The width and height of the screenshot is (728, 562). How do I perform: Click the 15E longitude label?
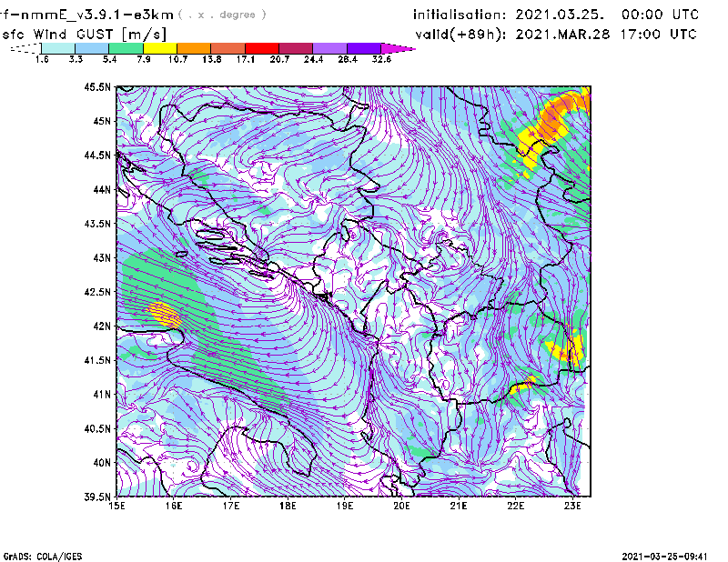coord(116,506)
